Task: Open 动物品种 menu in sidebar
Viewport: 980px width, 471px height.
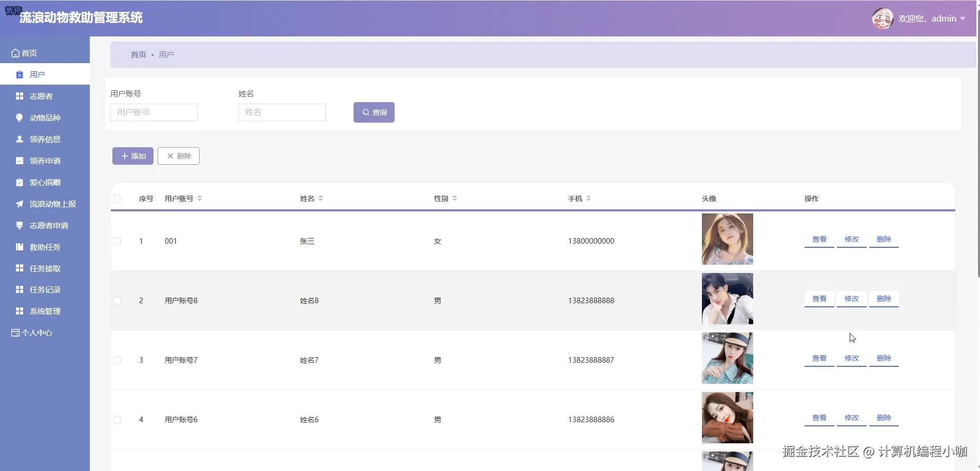Action: tap(45, 118)
